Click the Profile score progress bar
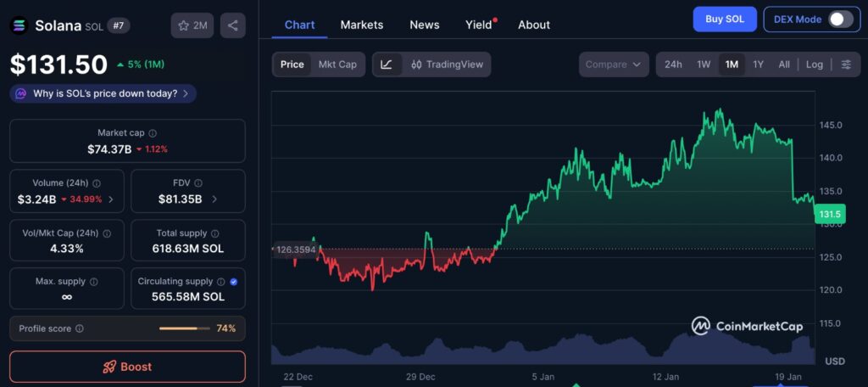This screenshot has width=868, height=387. pos(185,328)
